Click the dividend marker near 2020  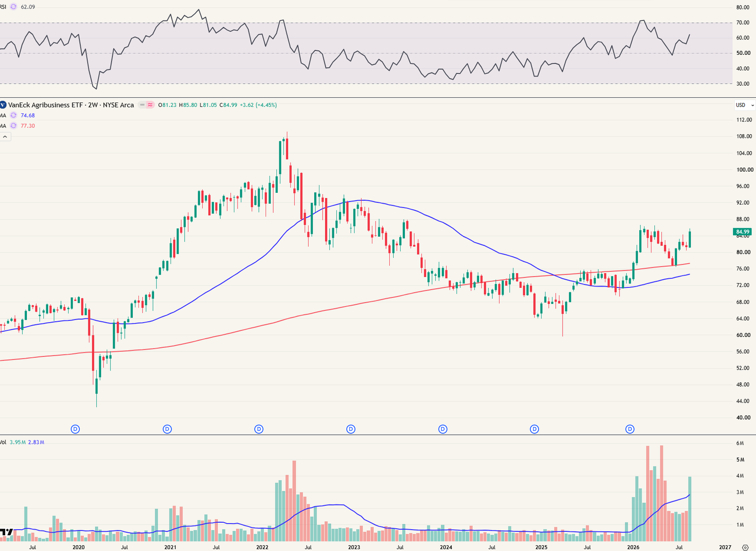coord(75,429)
